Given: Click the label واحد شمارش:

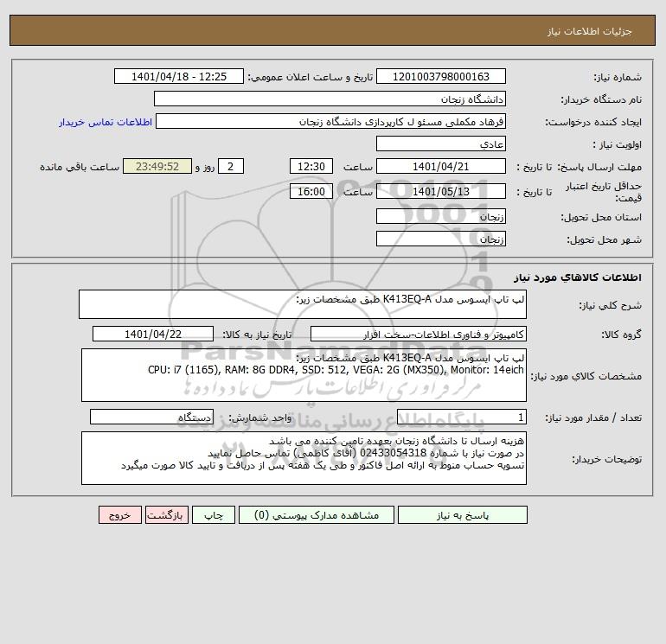Looking at the screenshot, I should click(260, 418).
